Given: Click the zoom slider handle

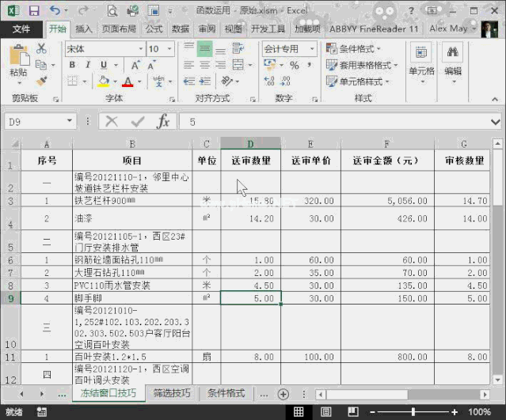Looking at the screenshot, I should (x=413, y=412).
